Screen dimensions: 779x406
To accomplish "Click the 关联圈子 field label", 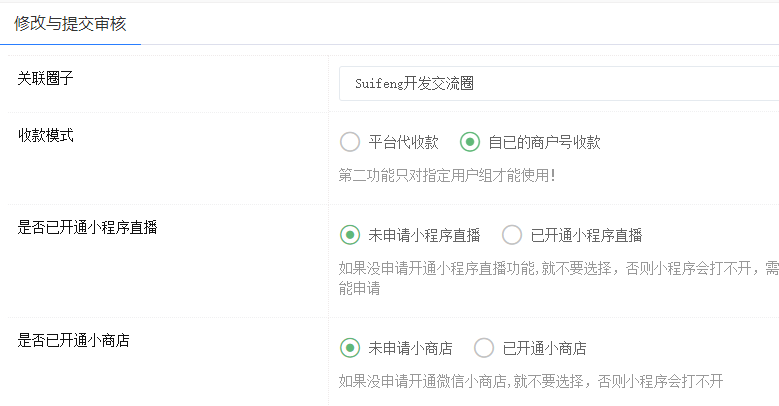I will (46, 78).
